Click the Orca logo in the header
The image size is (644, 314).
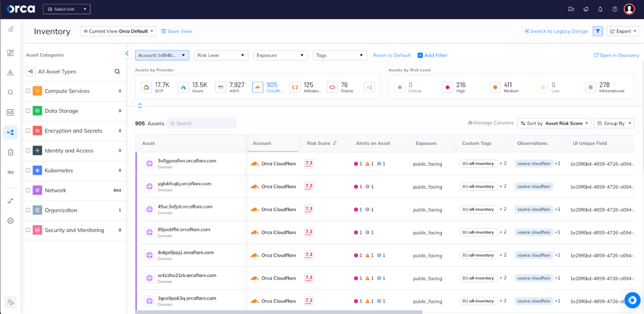(21, 9)
